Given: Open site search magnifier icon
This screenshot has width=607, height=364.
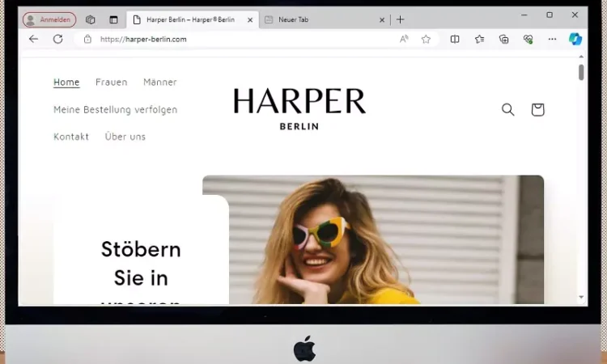Looking at the screenshot, I should (x=508, y=109).
